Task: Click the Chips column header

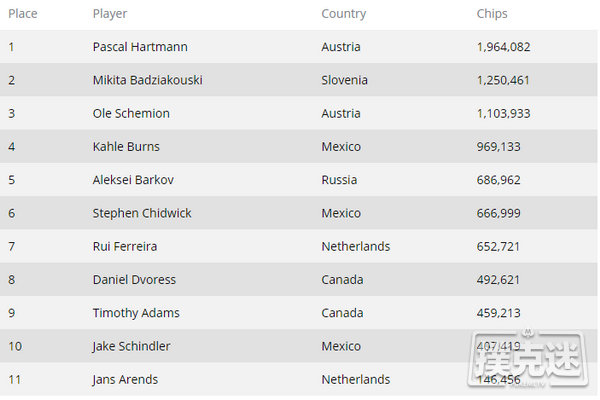Action: click(492, 14)
